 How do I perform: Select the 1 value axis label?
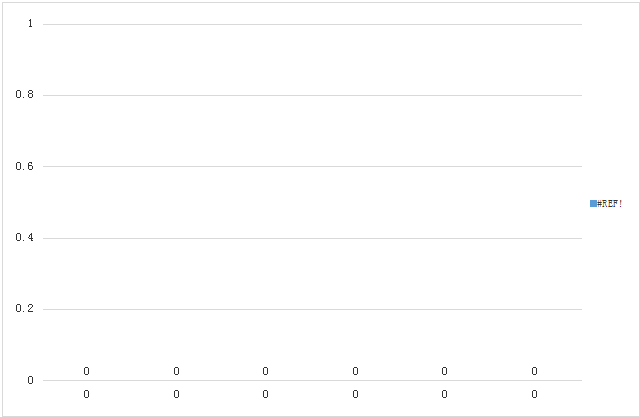31,24
